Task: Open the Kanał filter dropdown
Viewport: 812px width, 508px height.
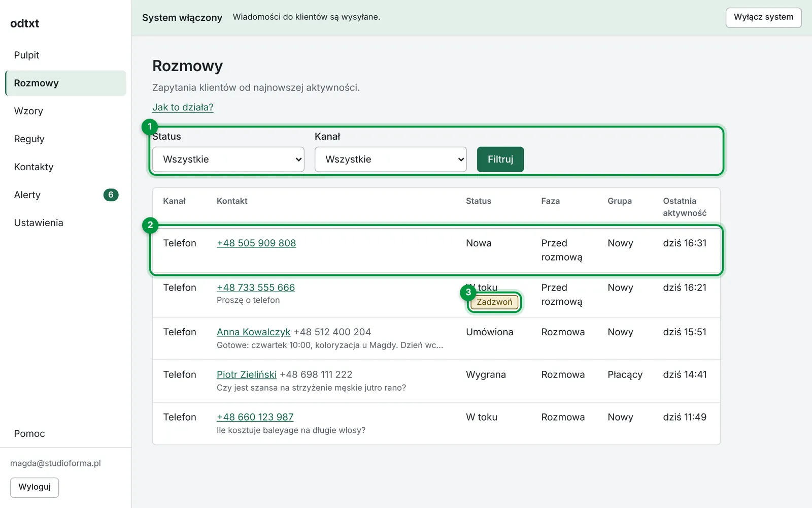Action: click(x=391, y=160)
